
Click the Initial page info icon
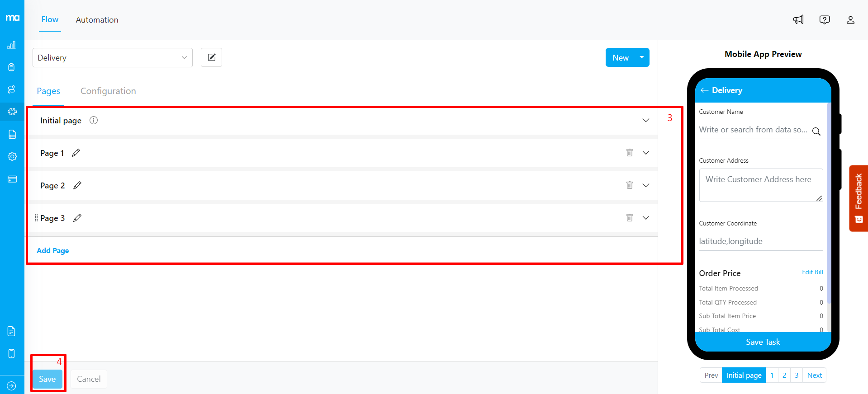click(x=94, y=120)
